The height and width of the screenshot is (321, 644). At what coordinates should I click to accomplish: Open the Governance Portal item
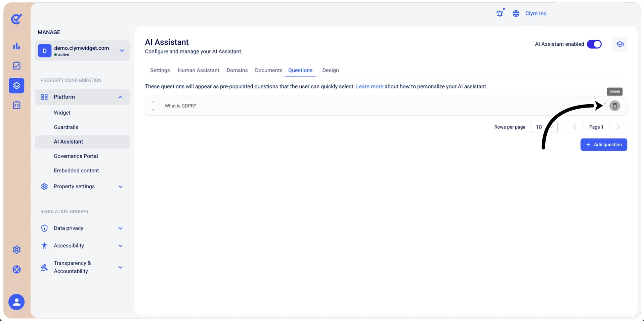click(x=76, y=156)
